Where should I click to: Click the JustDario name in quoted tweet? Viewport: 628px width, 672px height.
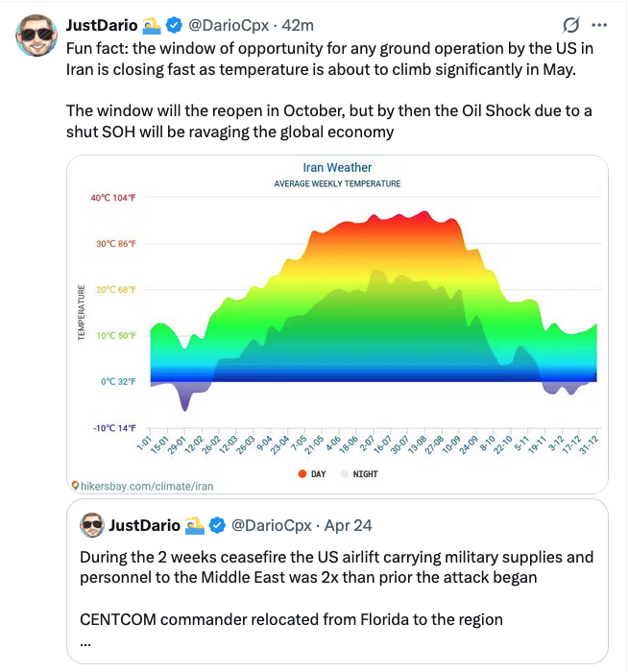click(144, 525)
